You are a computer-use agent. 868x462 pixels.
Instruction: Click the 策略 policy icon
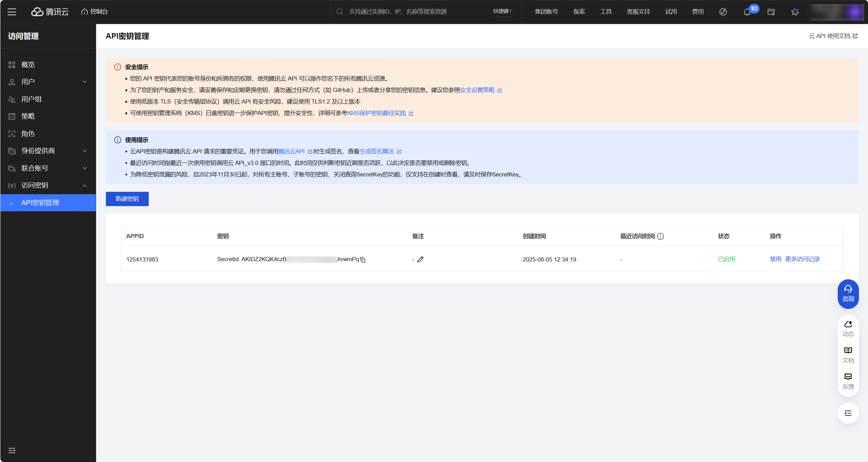[x=12, y=116]
